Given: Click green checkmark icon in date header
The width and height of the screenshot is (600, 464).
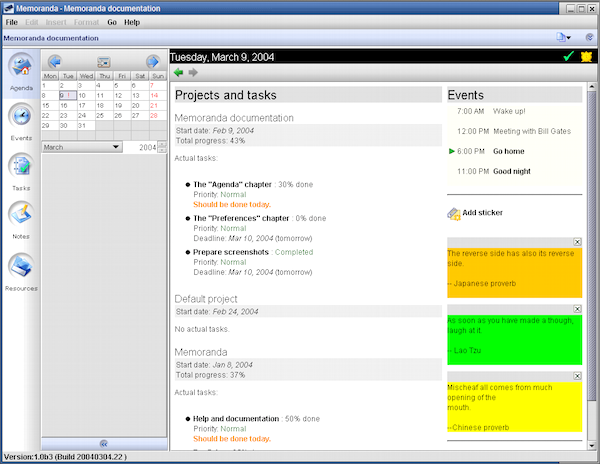Looking at the screenshot, I should [569, 56].
